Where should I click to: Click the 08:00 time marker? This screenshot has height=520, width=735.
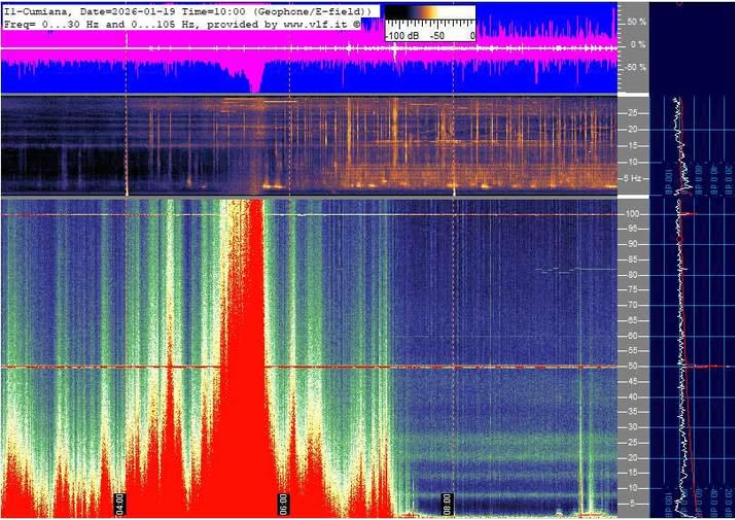[x=447, y=500]
